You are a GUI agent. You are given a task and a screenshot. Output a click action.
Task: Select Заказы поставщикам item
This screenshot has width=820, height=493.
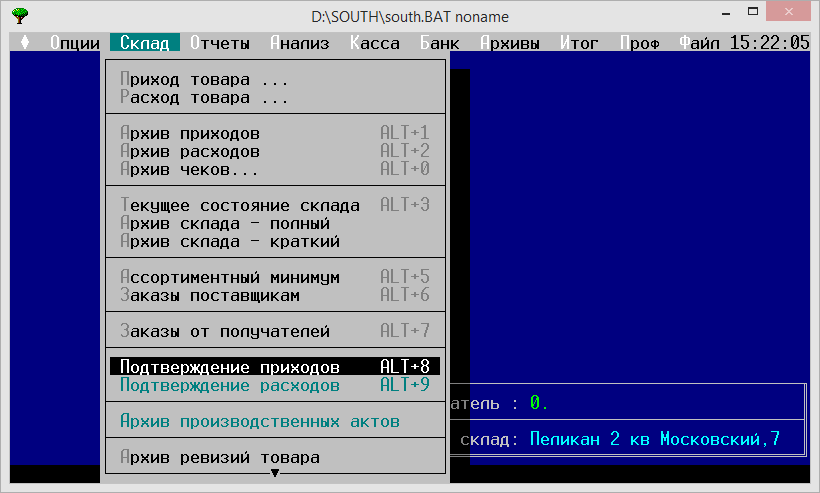(x=210, y=295)
